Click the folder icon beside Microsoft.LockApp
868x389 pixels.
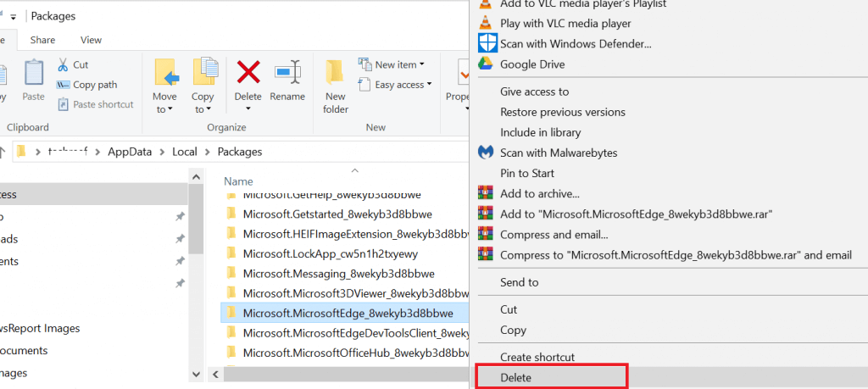pos(231,253)
